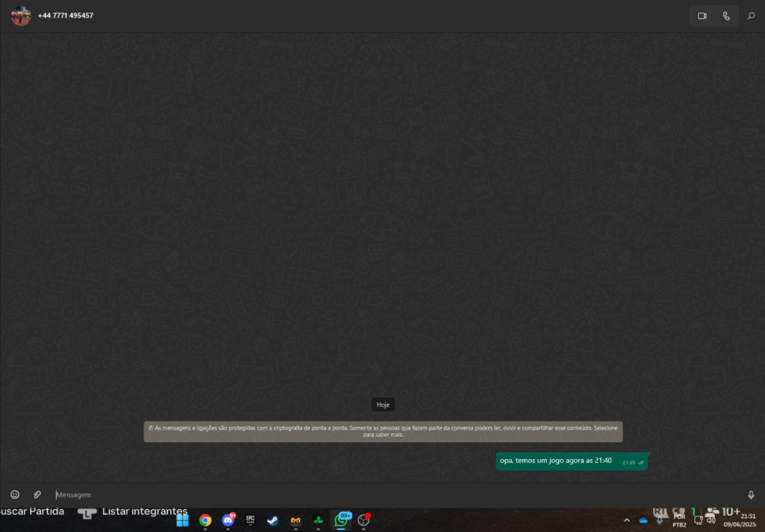The image size is (765, 532).
Task: Start a video call with the contact
Action: pos(702,16)
